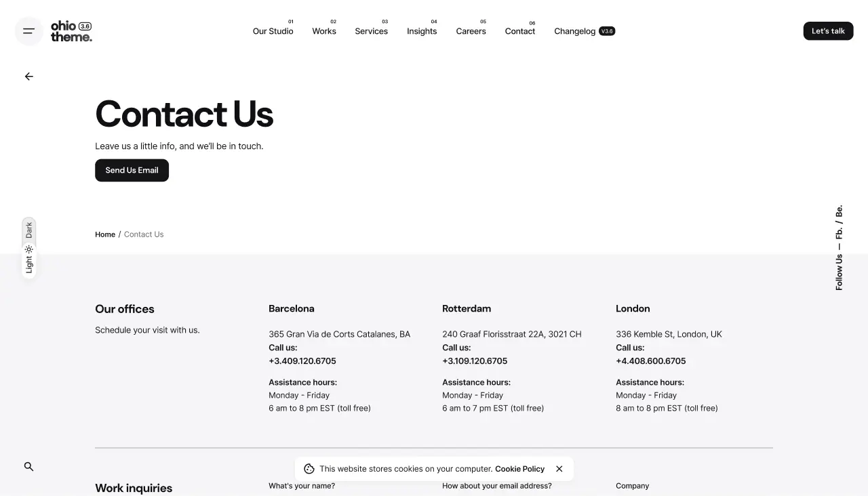Expand the Insights navigation menu
Image resolution: width=868 pixels, height=496 pixels.
[422, 31]
